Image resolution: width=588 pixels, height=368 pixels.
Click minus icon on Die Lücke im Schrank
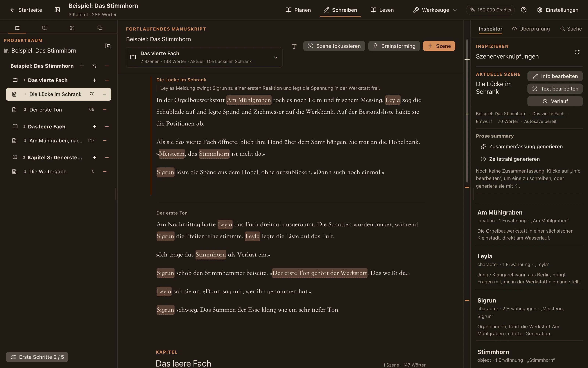[x=105, y=94]
